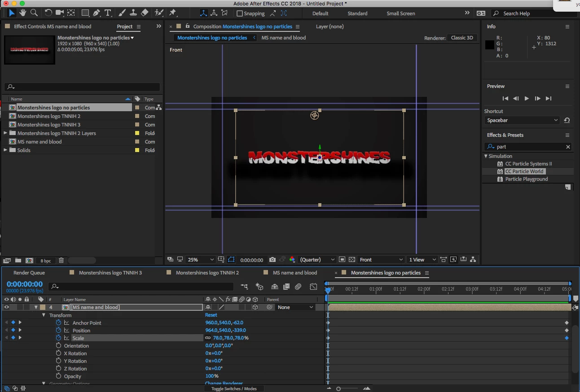Toggle transparency grid in viewer
This screenshot has width=580, height=392.
[x=352, y=260]
